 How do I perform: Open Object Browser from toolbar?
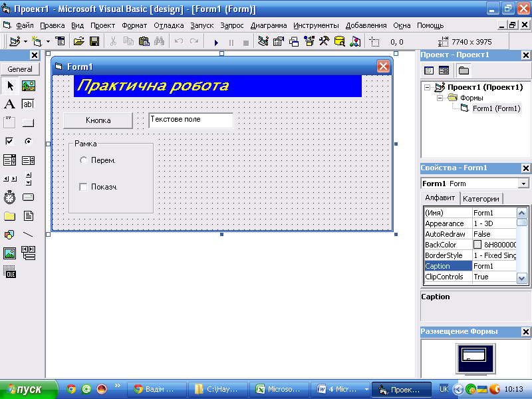[309, 42]
